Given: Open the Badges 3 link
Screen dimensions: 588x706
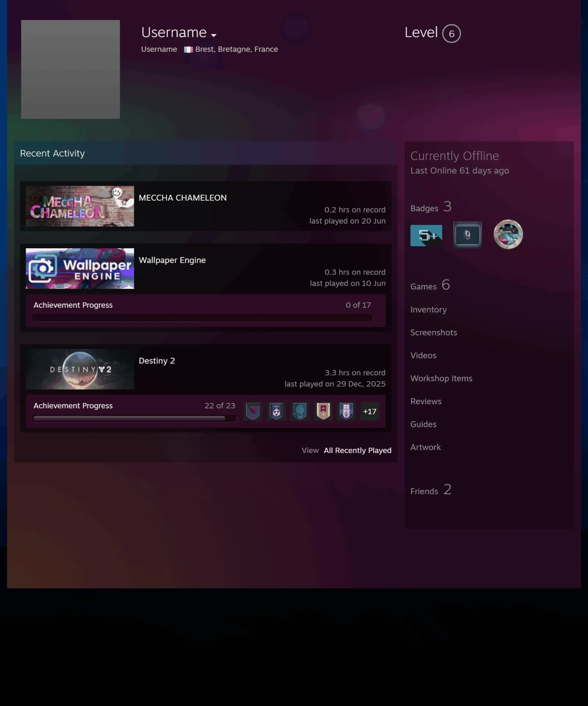Looking at the screenshot, I should point(431,207).
